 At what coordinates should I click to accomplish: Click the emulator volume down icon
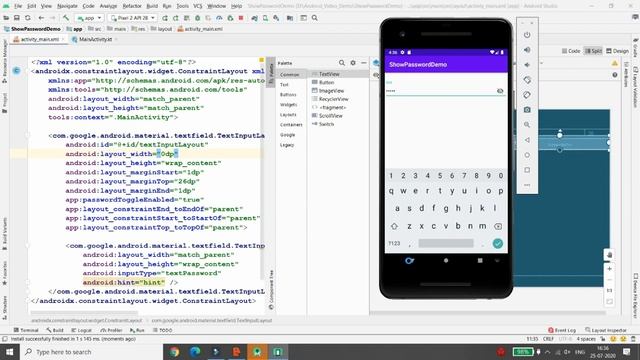pos(527,65)
